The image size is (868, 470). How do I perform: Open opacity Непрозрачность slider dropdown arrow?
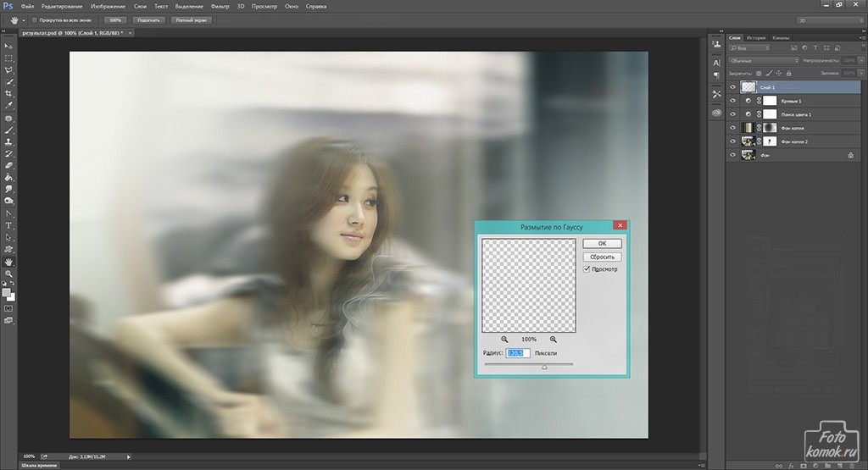pyautogui.click(x=861, y=60)
